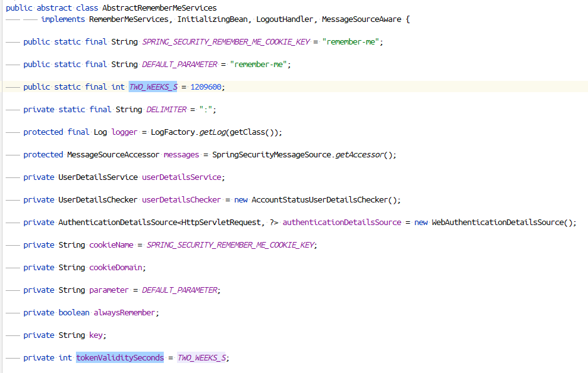Image resolution: width=588 pixels, height=373 pixels.
Task: Click the class name AbstractRememberMeServices
Action: tap(159, 8)
